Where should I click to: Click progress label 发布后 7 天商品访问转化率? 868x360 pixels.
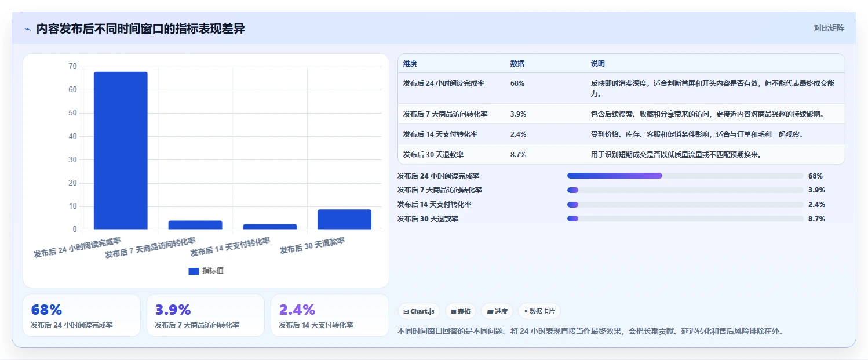440,190
